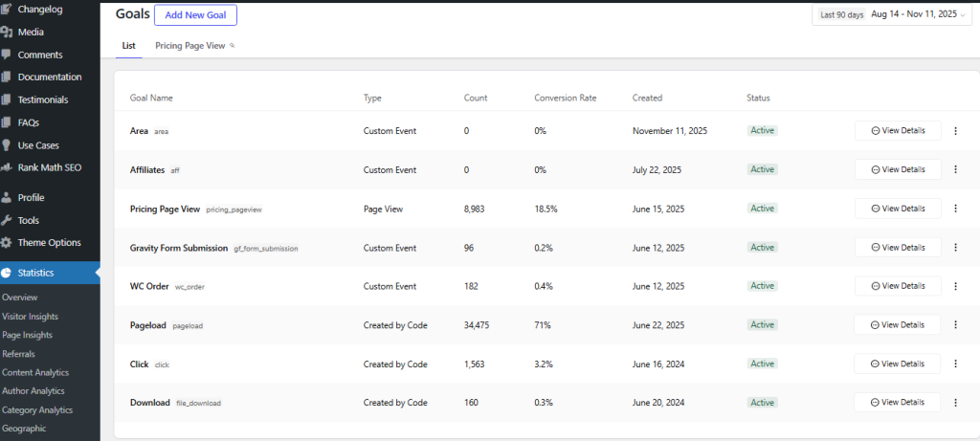Click the Statistics pie chart icon

coord(7,273)
